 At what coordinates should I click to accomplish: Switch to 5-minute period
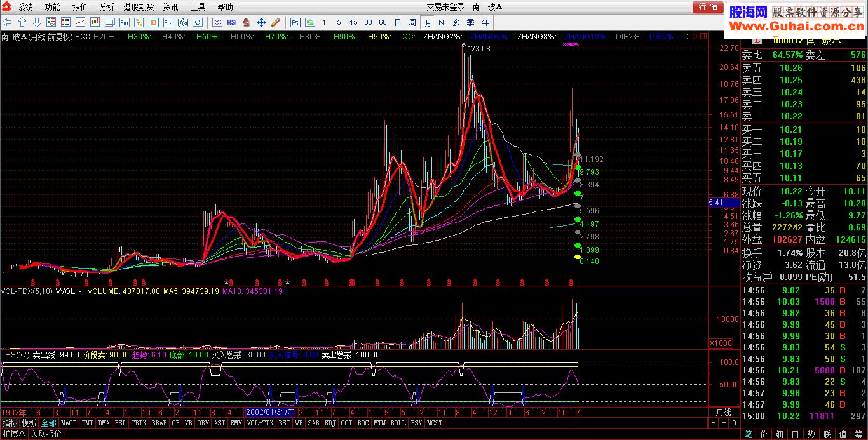pos(339,22)
